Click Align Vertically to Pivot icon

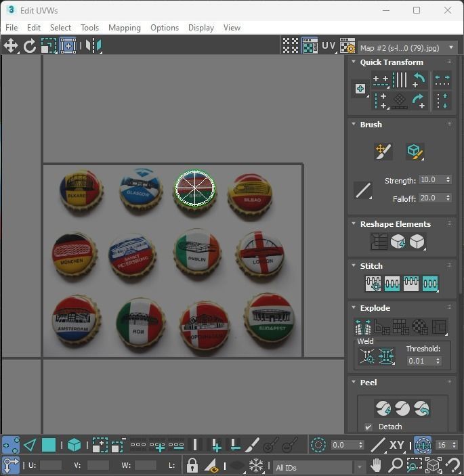pyautogui.click(x=381, y=101)
